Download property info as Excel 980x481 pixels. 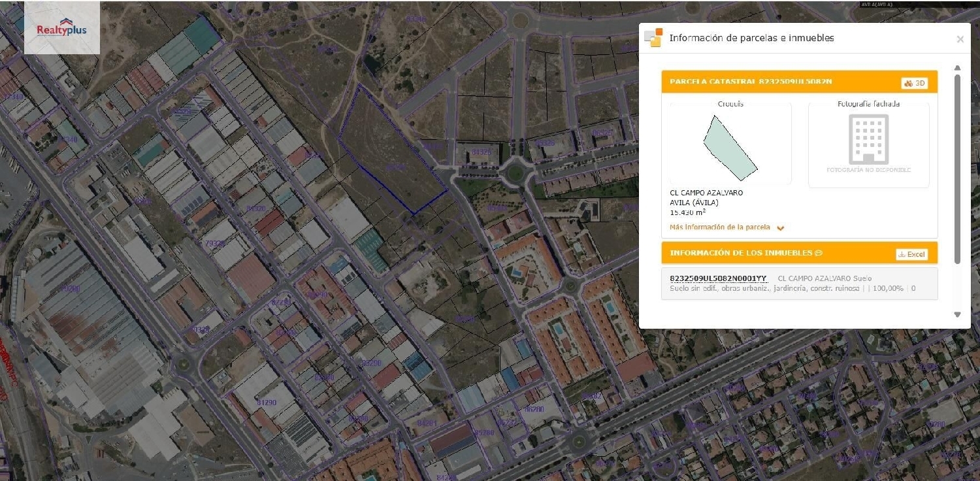(911, 254)
